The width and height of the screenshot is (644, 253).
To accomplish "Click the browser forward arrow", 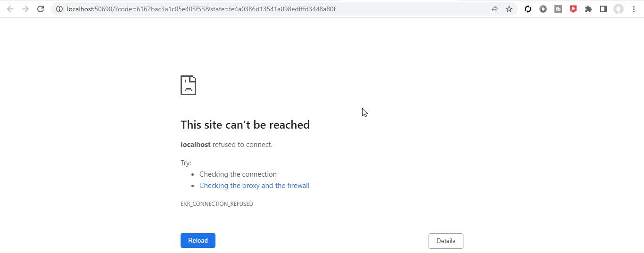I will tap(25, 9).
